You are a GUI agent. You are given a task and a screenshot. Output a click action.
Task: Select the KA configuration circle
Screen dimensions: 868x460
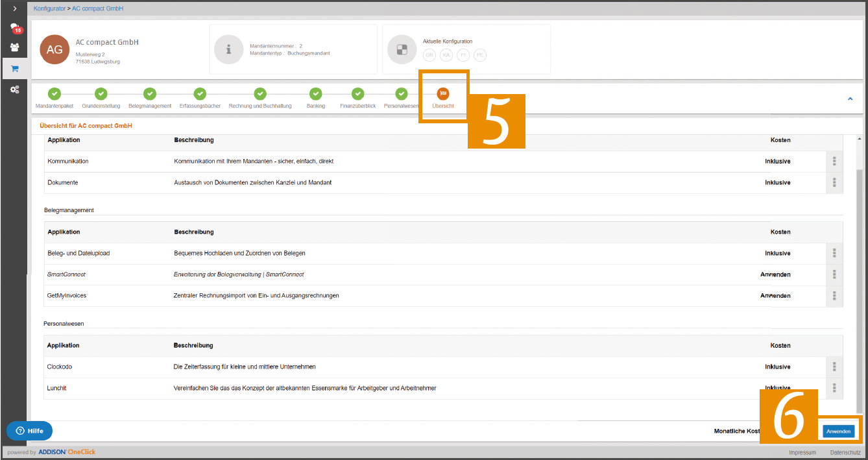(446, 55)
